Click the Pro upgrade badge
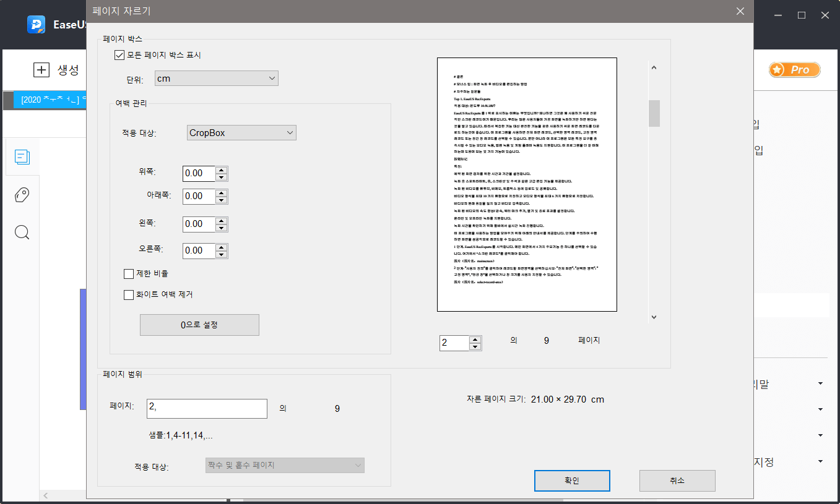Screen dimensions: 840x504 tap(794, 70)
